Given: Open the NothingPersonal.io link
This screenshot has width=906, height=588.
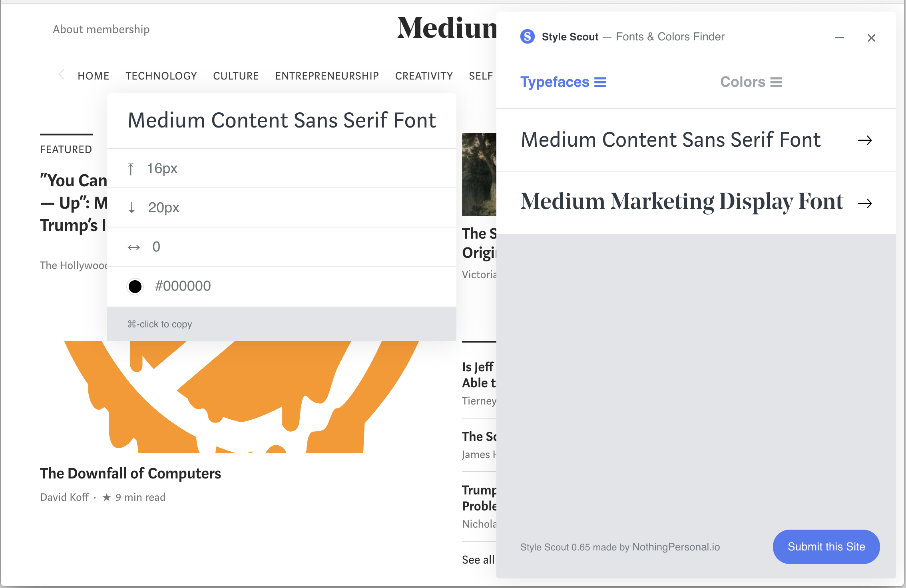Looking at the screenshot, I should [x=676, y=547].
